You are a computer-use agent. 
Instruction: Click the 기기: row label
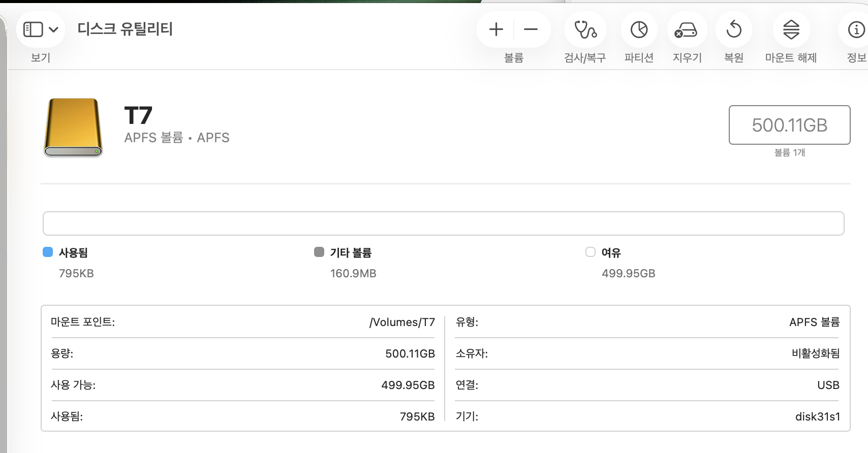(x=467, y=416)
